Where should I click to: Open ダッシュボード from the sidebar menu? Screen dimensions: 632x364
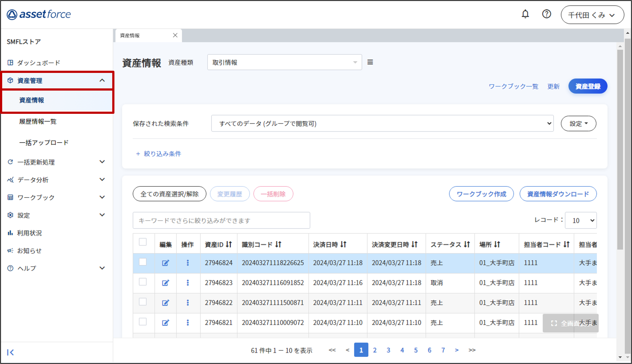tap(38, 62)
